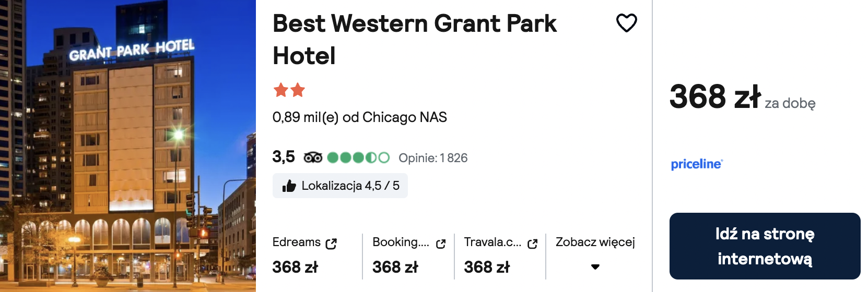Image resolution: width=868 pixels, height=292 pixels.
Task: Click the 368 zł za dobę price
Action: [742, 98]
